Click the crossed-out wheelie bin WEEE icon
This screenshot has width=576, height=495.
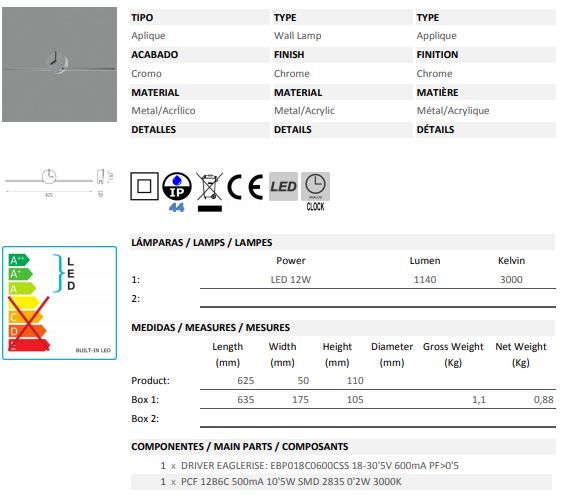coord(209,192)
